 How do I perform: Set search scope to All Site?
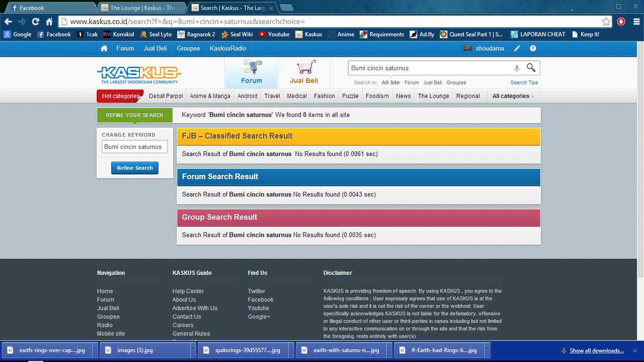[390, 82]
